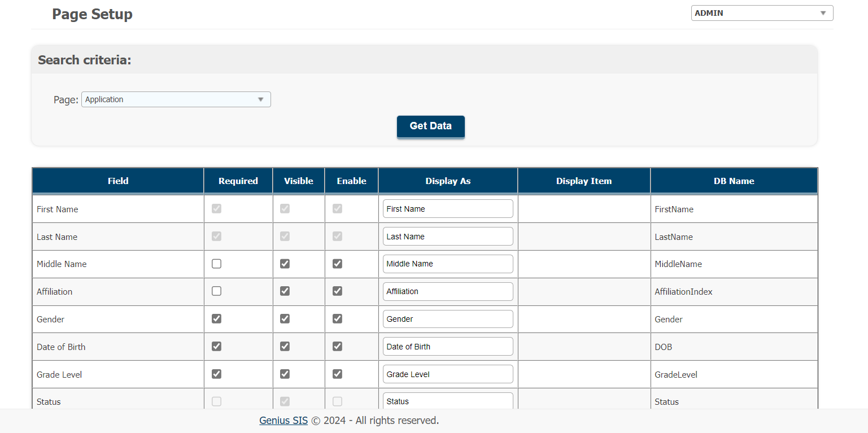Screen dimensions: 868x433
Task: Click the Gender Display As text box
Action: [x=448, y=319]
